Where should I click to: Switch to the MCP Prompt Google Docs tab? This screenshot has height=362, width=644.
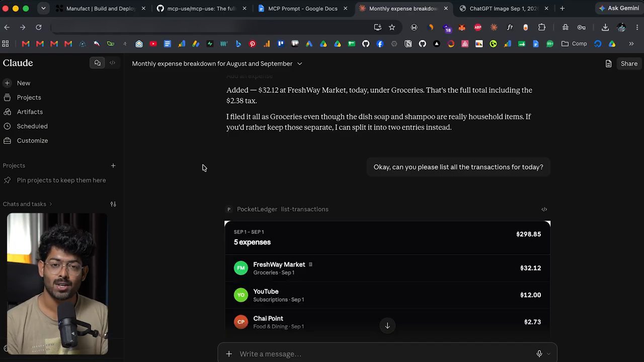(x=302, y=9)
